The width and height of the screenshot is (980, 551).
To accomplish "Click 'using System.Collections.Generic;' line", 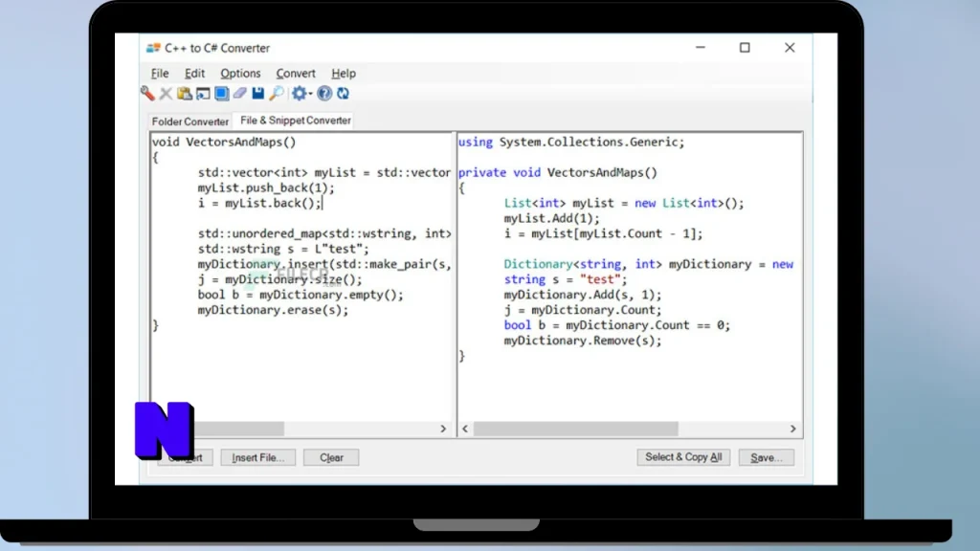I will point(571,142).
